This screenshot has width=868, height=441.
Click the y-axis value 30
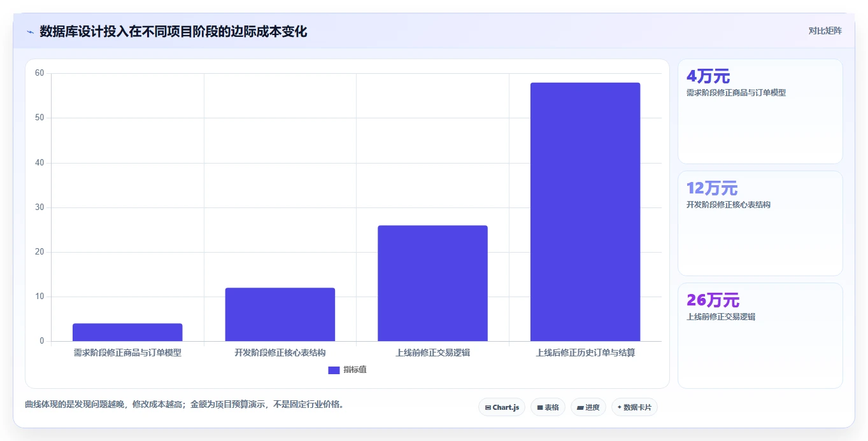39,207
